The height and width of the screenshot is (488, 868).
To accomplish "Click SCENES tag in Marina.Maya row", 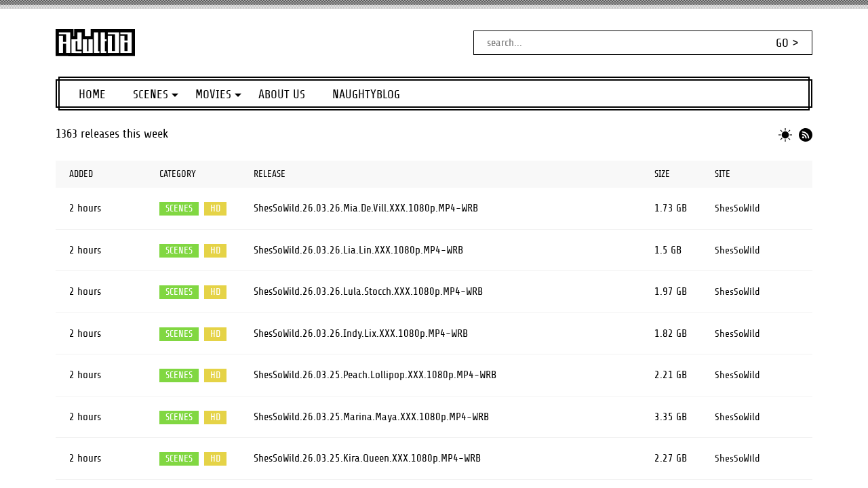I will tap(179, 418).
